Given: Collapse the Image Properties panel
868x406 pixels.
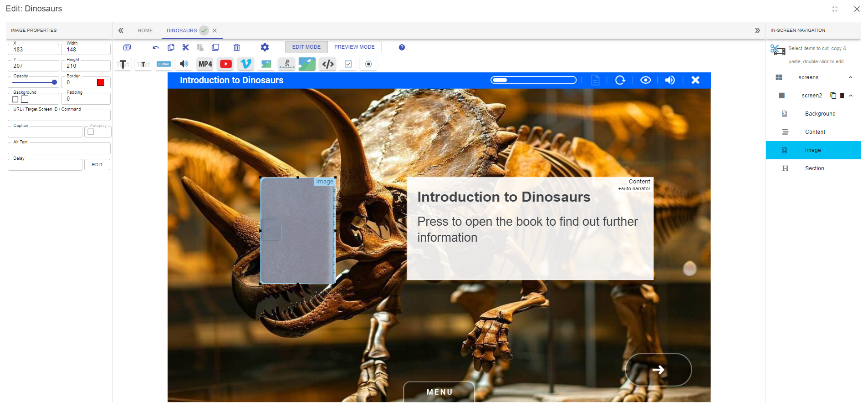Looking at the screenshot, I should point(121,30).
